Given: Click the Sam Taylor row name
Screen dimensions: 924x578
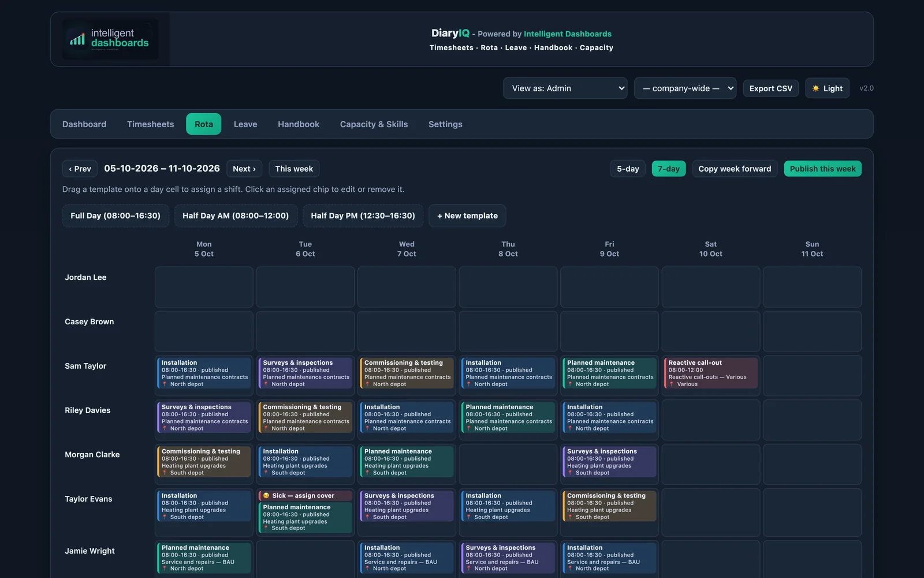Looking at the screenshot, I should (x=85, y=366).
